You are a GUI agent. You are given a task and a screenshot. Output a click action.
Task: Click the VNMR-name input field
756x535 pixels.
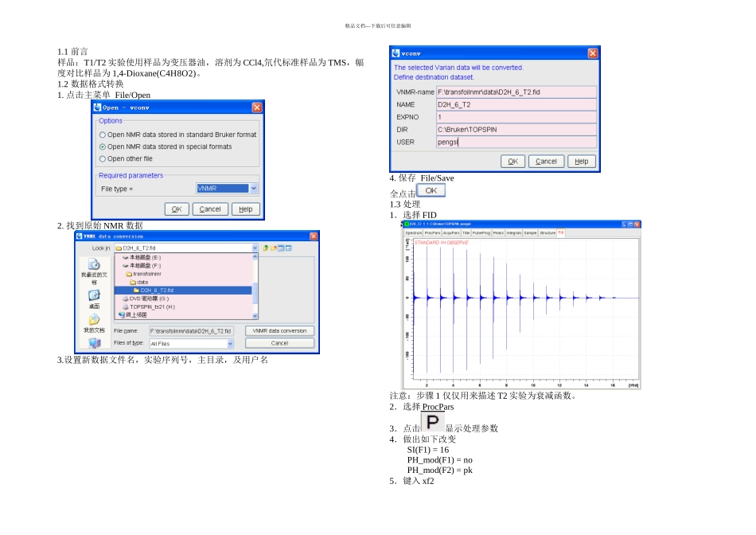[516, 92]
